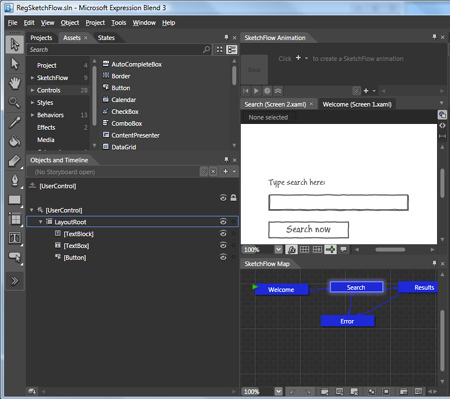Select the Results node in SketchFlow Map

[x=418, y=287]
